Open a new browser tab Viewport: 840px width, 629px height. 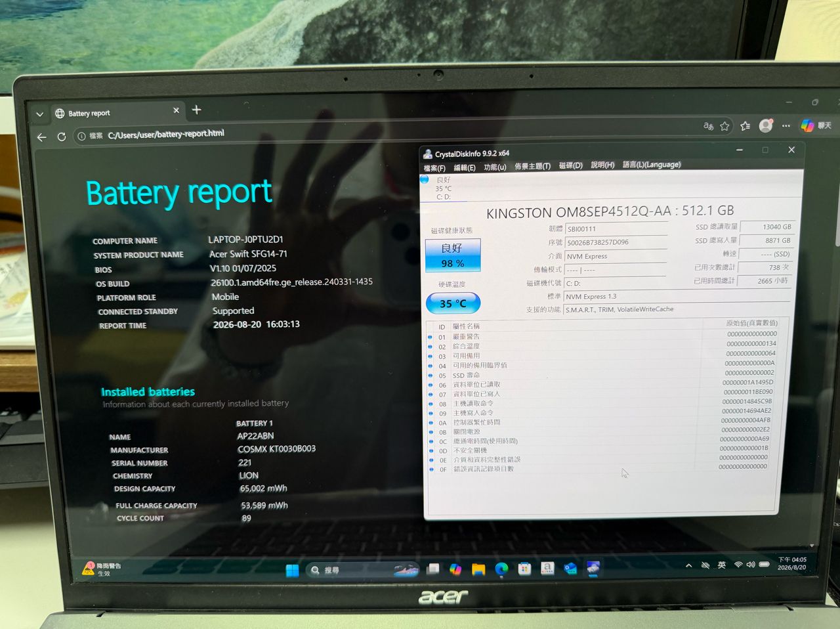tap(196, 110)
